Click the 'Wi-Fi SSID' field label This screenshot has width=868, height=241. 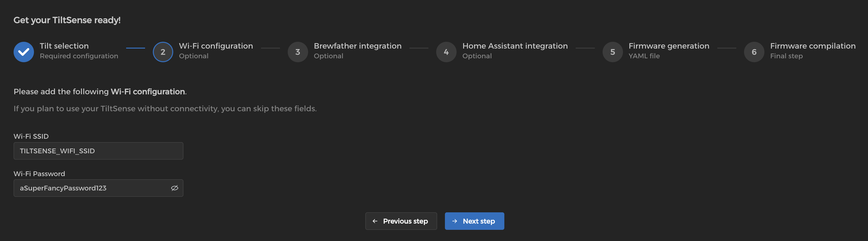pos(31,136)
